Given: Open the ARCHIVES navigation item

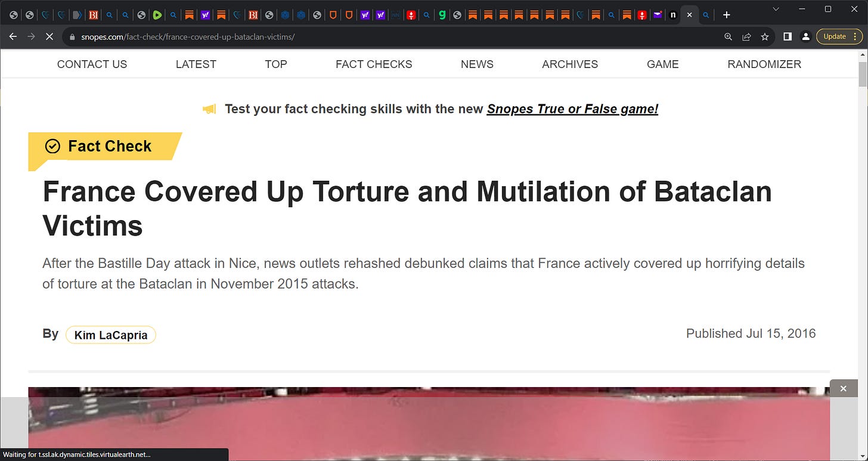Looking at the screenshot, I should pos(570,64).
